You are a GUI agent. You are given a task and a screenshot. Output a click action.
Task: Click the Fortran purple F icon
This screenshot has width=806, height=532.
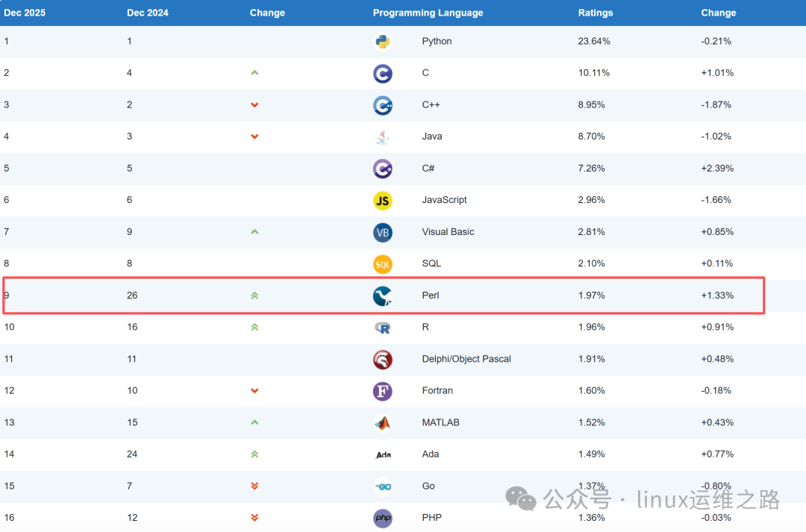click(383, 391)
